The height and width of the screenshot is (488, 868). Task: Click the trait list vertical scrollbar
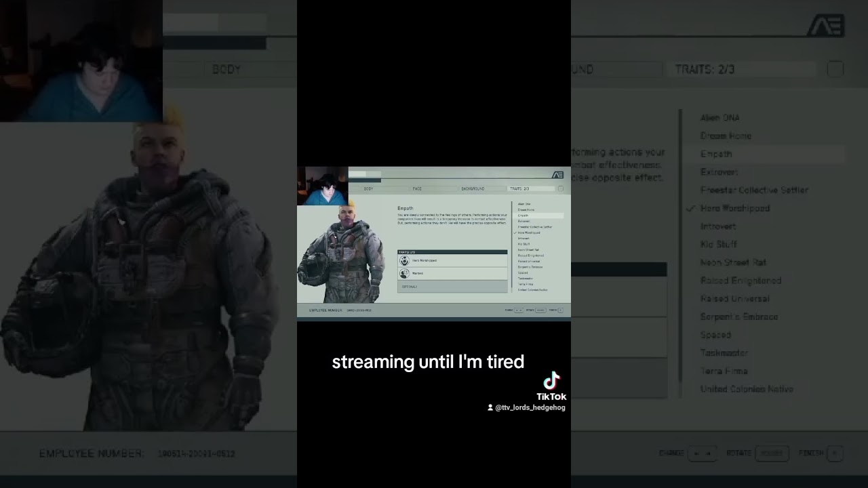[x=512, y=247]
